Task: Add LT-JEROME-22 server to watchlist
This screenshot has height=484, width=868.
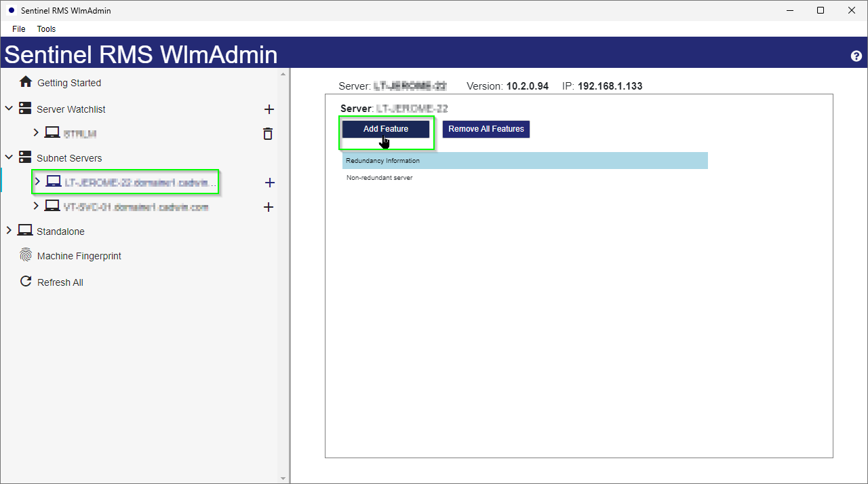Action: (269, 183)
